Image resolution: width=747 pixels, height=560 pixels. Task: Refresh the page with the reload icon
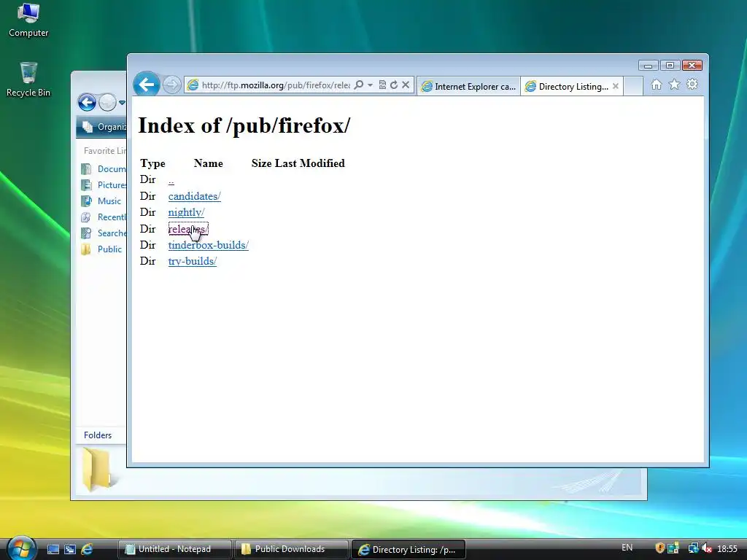(394, 85)
